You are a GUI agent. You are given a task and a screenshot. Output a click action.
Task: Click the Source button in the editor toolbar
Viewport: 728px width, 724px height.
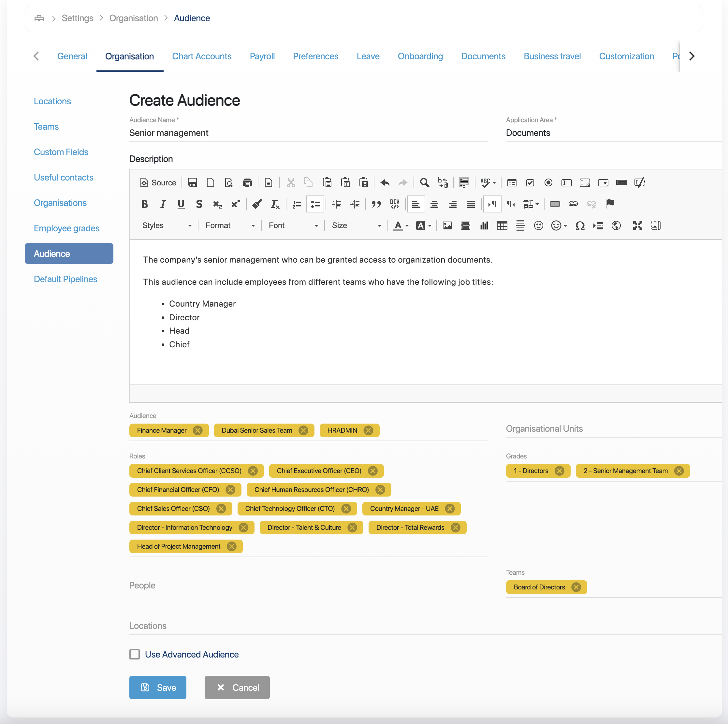tap(158, 183)
